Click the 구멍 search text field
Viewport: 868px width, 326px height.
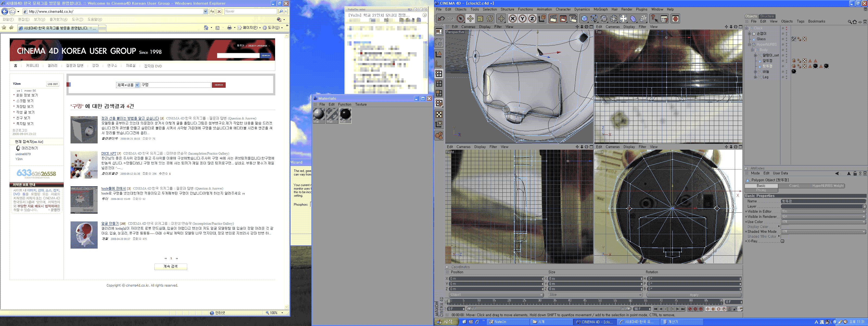pos(175,85)
